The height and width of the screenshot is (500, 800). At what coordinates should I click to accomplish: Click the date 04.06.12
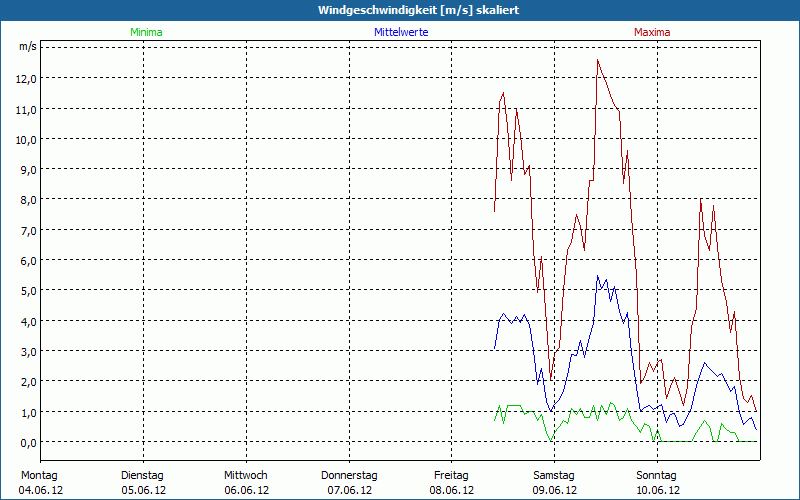41,490
